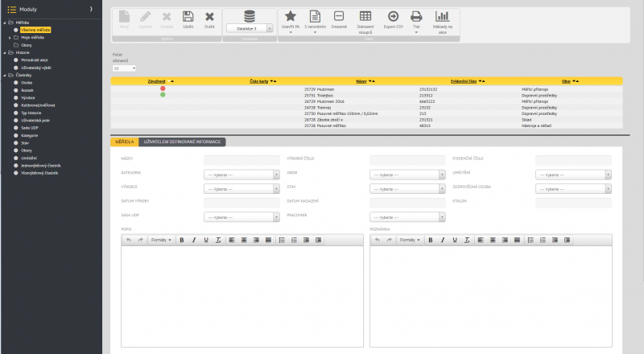Image resolution: width=644 pixels, height=354 pixels.
Task: Toggle bold in the Popis editor
Action: (x=182, y=240)
